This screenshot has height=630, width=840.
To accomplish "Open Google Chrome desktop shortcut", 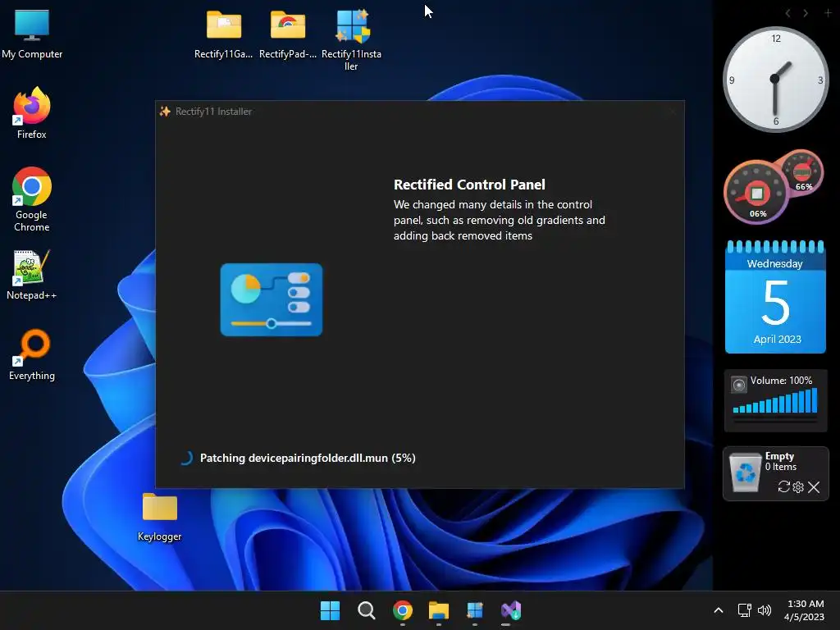I will (x=32, y=199).
